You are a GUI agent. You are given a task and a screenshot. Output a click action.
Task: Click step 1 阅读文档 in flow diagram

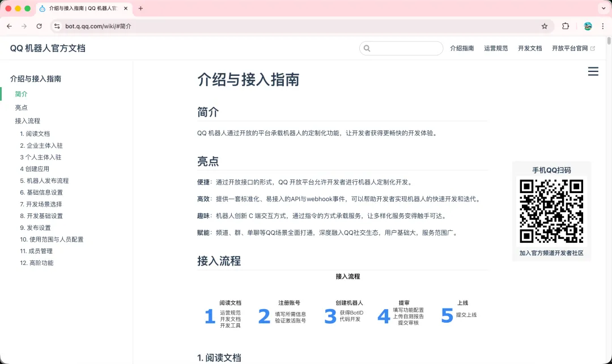click(223, 314)
